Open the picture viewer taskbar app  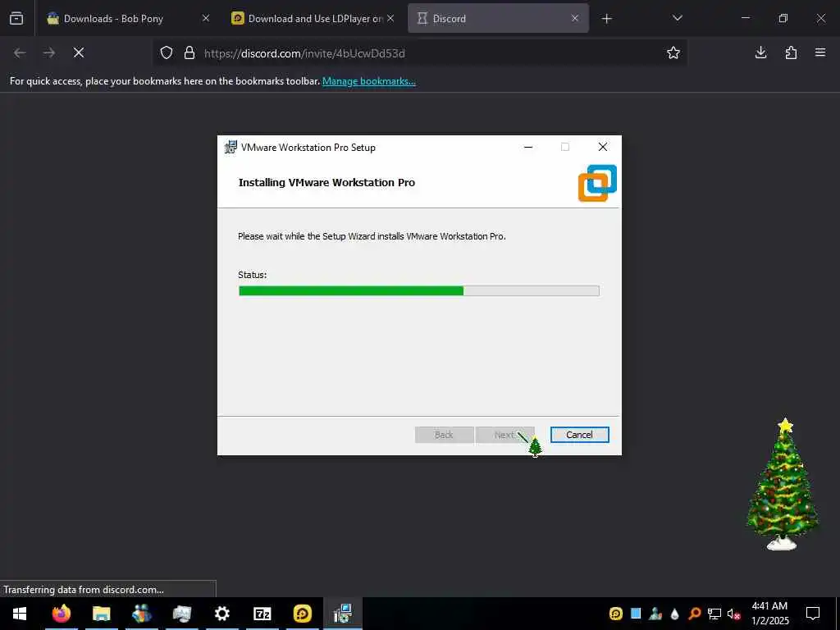182,614
